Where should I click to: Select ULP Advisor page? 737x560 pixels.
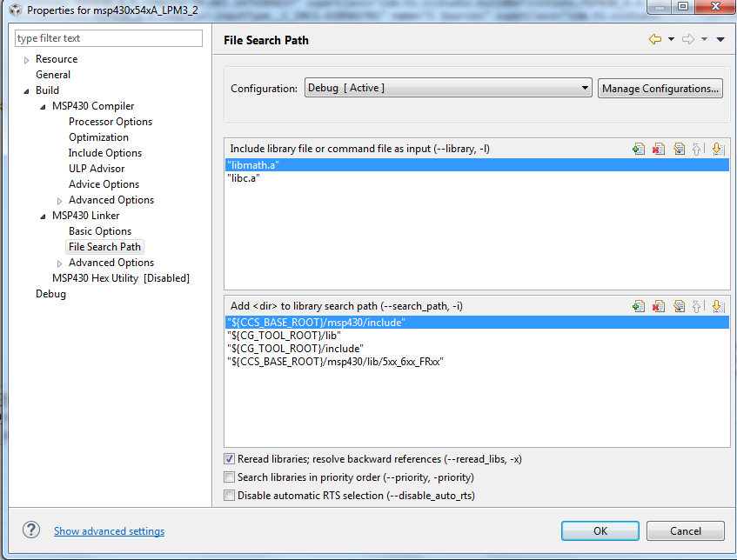(97, 168)
